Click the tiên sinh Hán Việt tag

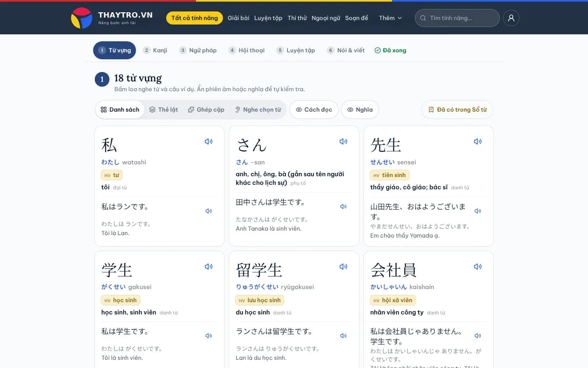390,175
